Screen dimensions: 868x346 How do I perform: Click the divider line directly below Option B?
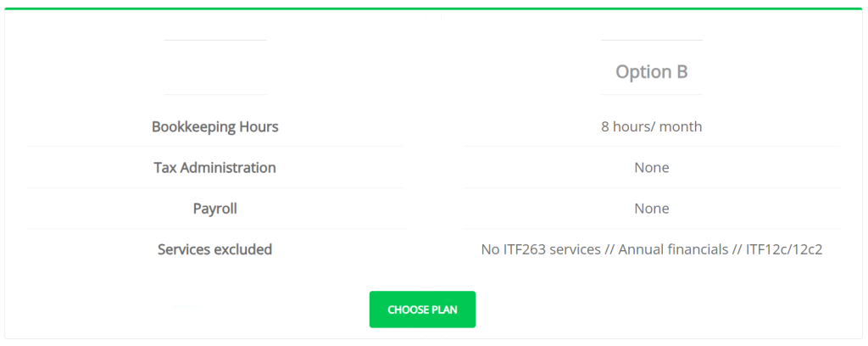click(x=651, y=94)
